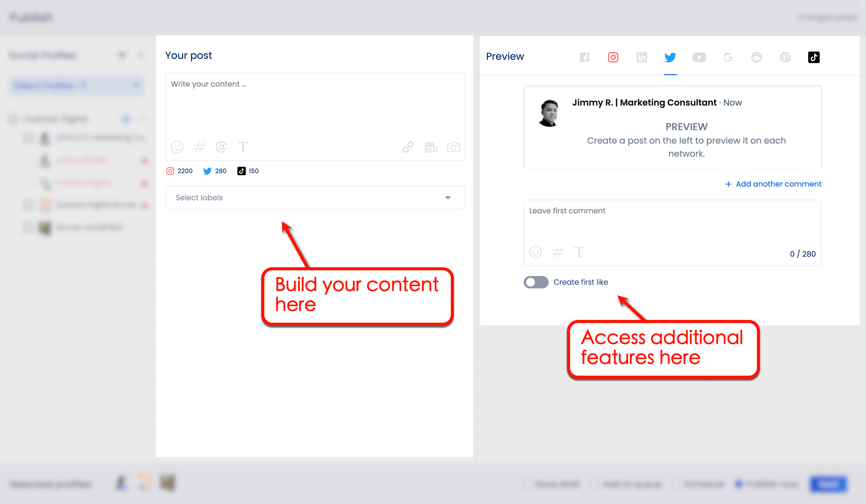
Task: Attach a link with the link icon
Action: [407, 147]
